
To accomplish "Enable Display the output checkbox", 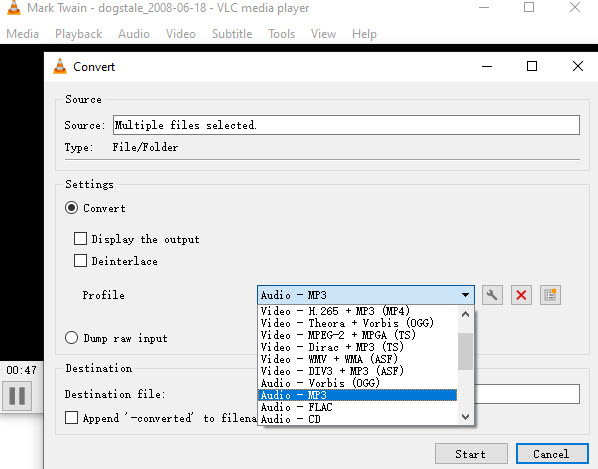I will click(80, 239).
